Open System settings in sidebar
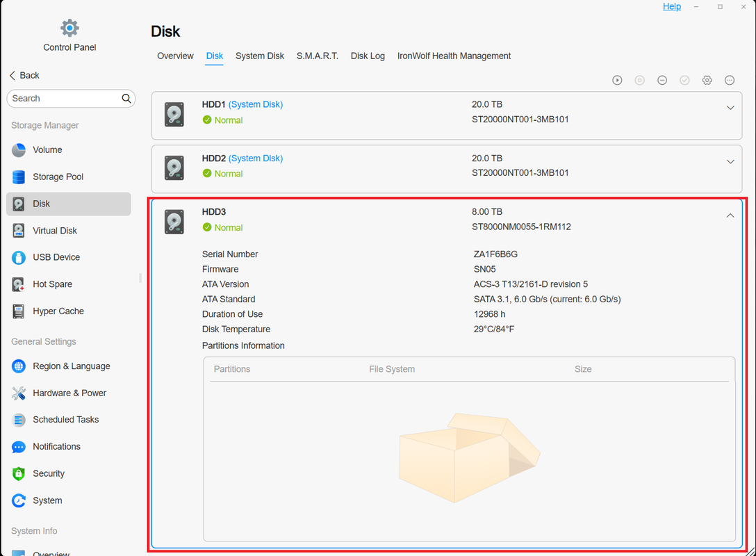The height and width of the screenshot is (556, 756). tap(69, 501)
